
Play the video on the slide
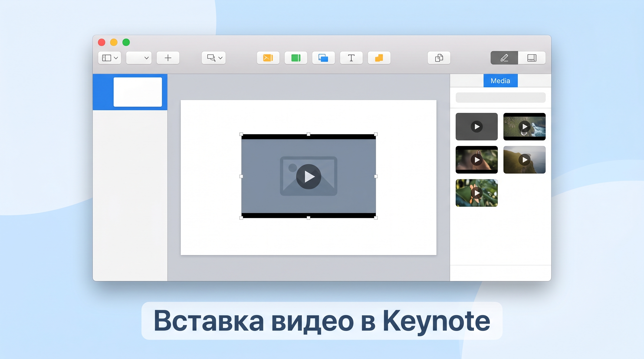[308, 176]
